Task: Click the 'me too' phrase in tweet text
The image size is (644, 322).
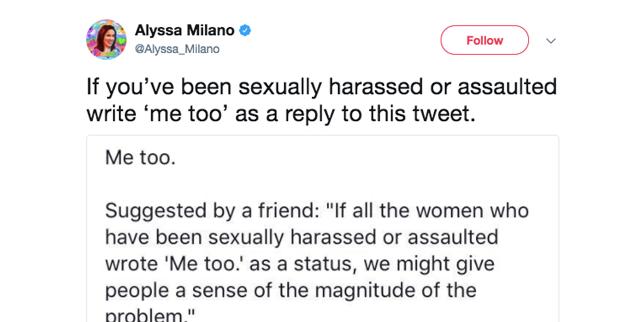Action: (190, 115)
